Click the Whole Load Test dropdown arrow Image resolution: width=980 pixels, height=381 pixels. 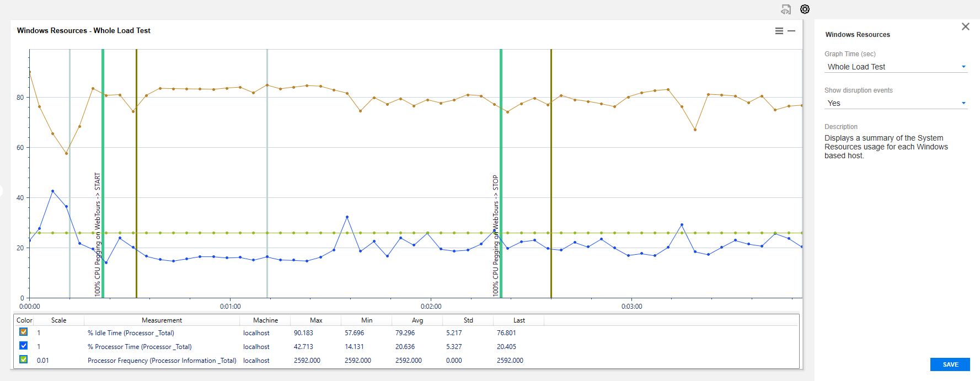[x=963, y=67]
